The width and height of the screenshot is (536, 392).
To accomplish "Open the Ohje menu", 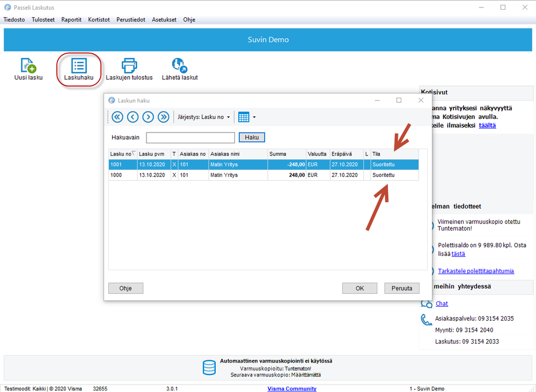I will (189, 19).
